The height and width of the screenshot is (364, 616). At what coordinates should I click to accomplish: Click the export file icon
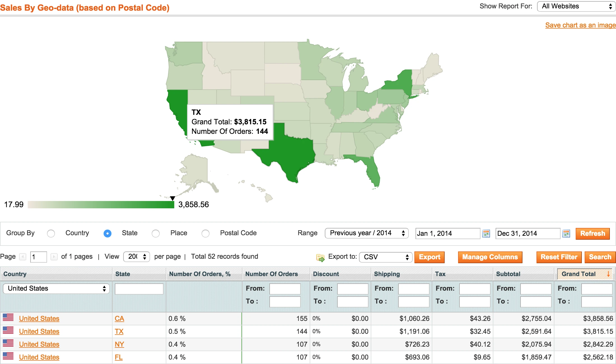click(x=320, y=258)
